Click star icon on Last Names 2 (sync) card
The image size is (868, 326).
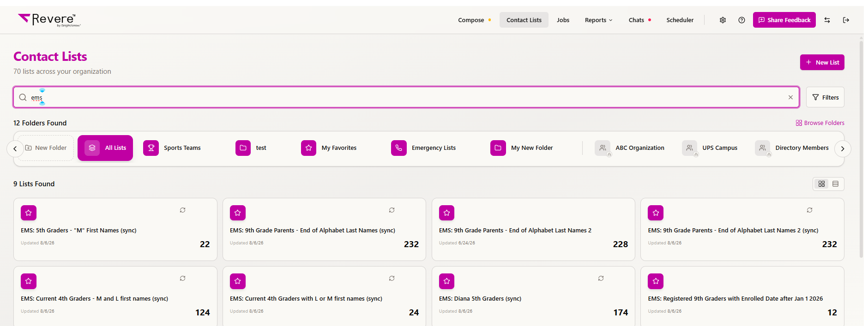point(656,213)
